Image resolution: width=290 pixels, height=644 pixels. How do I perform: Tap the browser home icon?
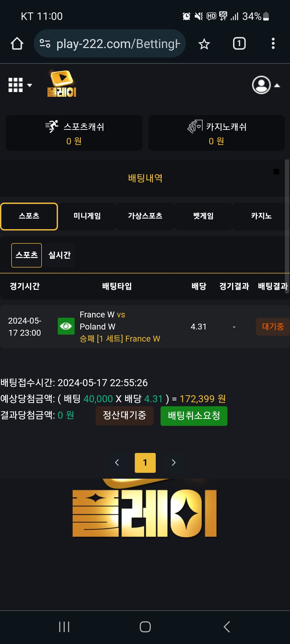click(x=17, y=43)
